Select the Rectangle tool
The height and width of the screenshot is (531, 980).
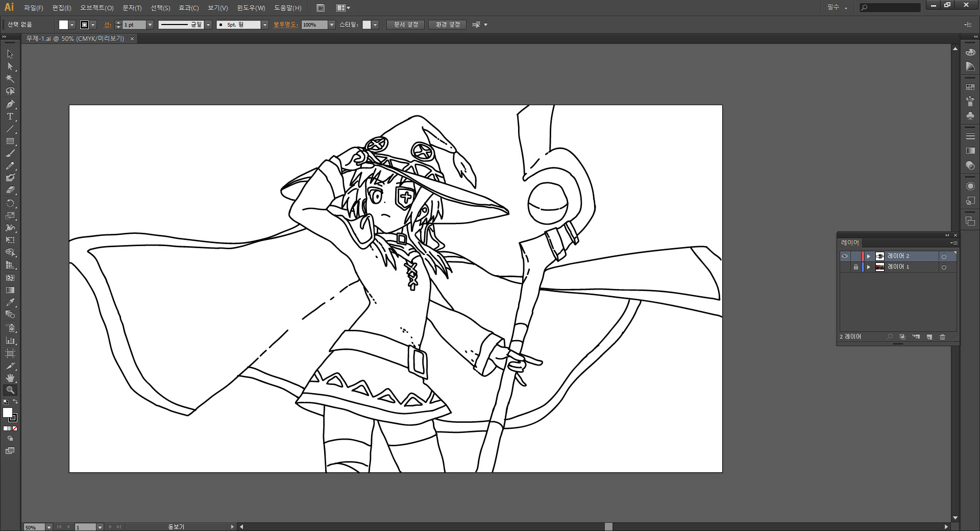pos(10,141)
